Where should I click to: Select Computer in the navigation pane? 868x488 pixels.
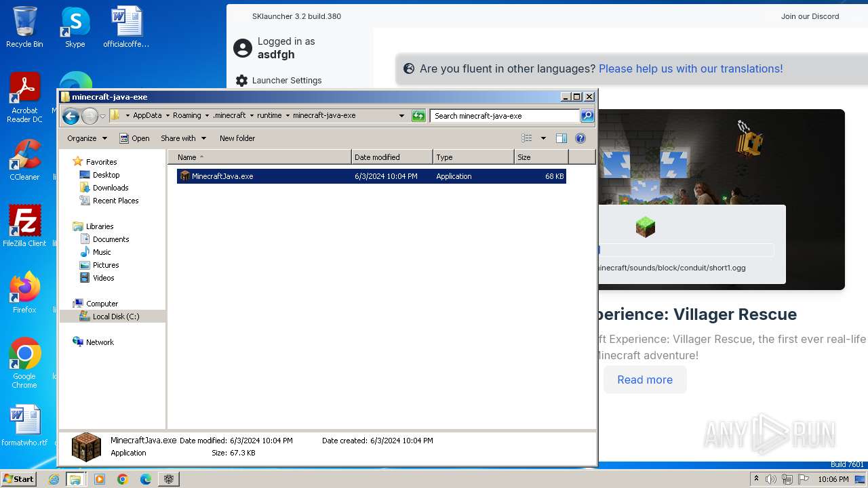102,304
